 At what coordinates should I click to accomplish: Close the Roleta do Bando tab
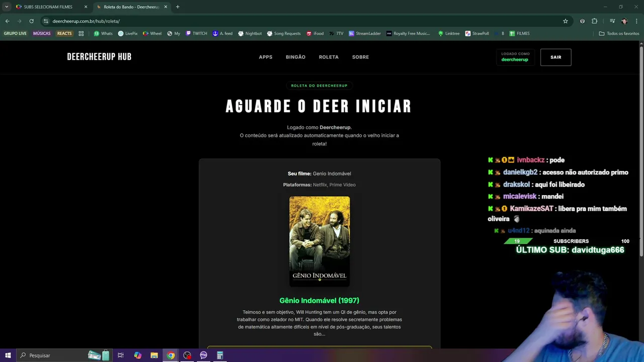click(166, 7)
